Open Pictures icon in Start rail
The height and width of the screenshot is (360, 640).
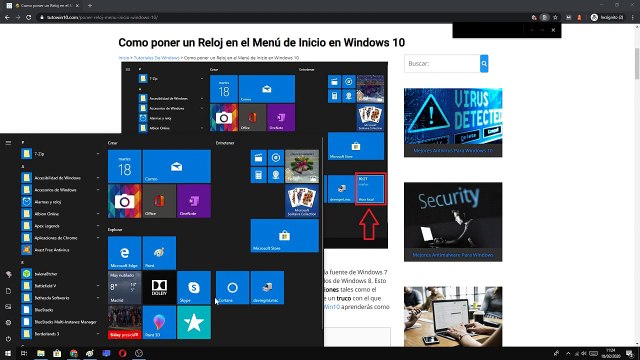[8, 307]
